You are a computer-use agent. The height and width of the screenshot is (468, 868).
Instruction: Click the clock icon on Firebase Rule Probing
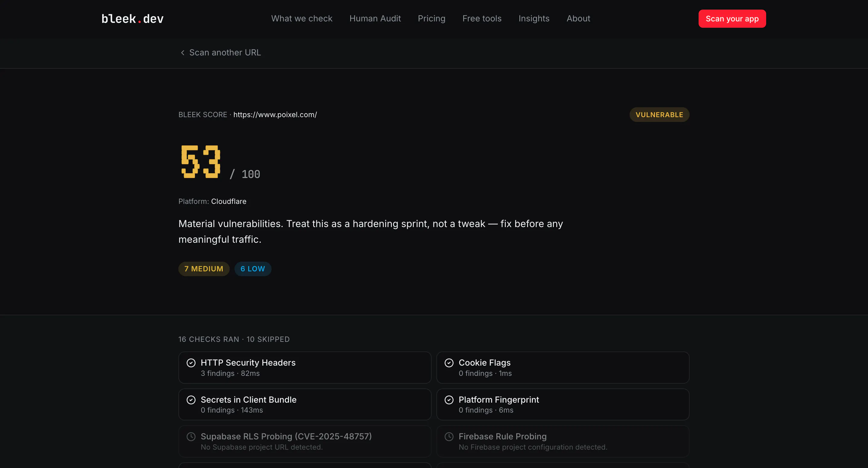coord(448,436)
